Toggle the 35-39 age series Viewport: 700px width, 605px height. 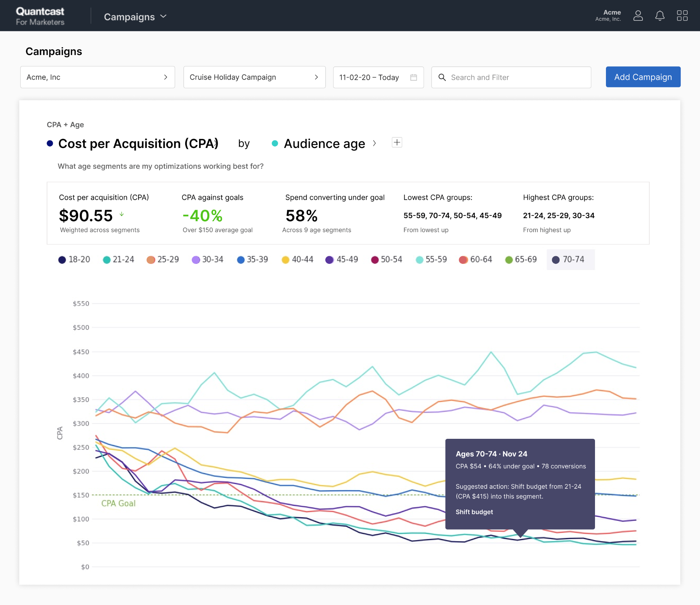coord(252,259)
